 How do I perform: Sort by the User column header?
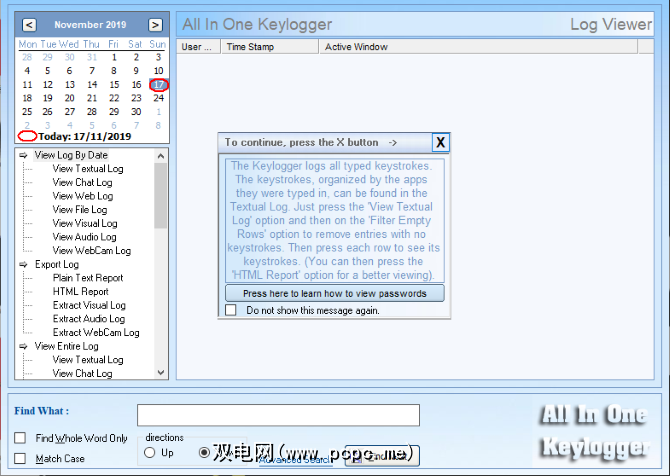coord(199,47)
